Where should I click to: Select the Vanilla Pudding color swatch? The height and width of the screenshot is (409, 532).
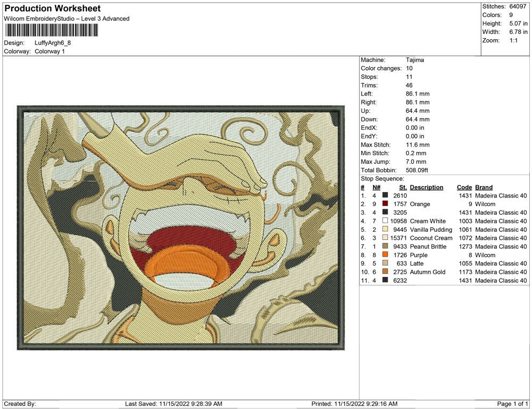[385, 229]
